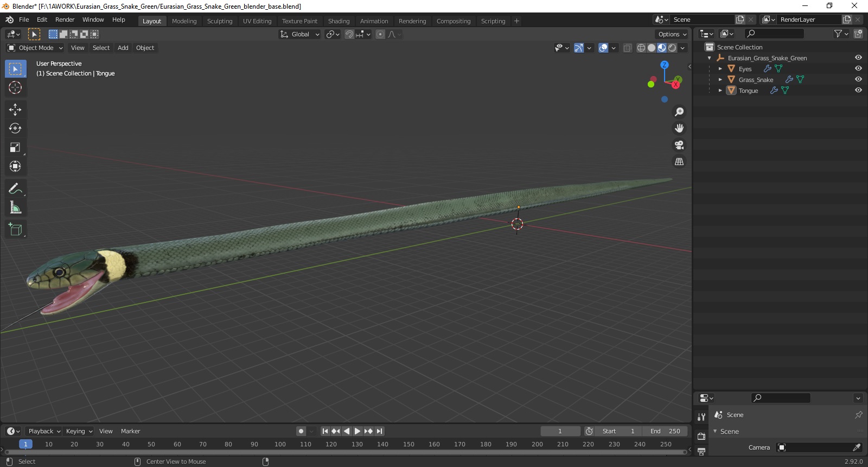Screen dimensions: 868x467
Task: Toggle X-Ray mode button
Action: (627, 48)
